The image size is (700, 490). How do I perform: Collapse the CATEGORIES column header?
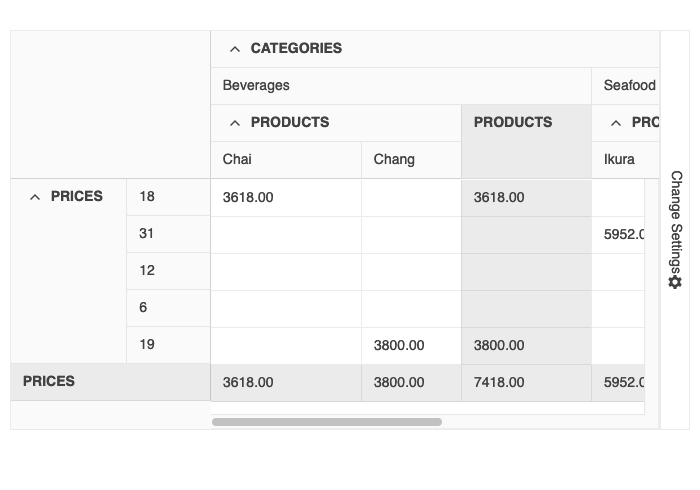point(235,49)
